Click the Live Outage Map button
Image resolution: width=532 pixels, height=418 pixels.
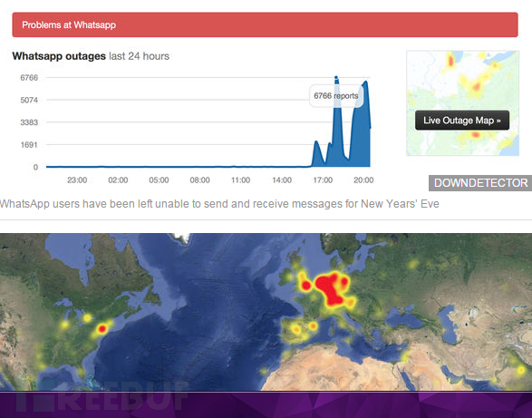tap(462, 121)
